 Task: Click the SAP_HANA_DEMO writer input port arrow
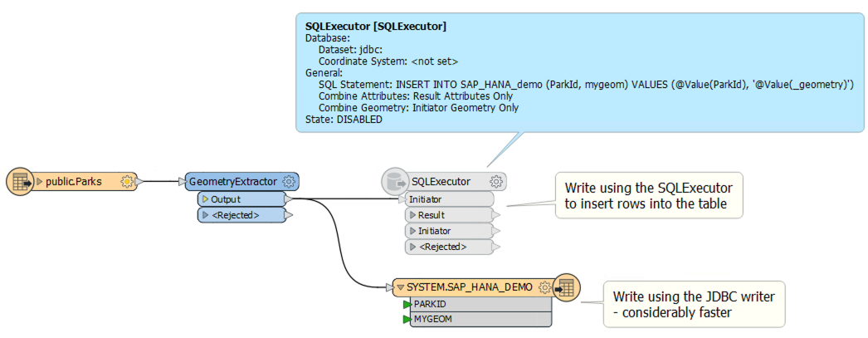(389, 287)
